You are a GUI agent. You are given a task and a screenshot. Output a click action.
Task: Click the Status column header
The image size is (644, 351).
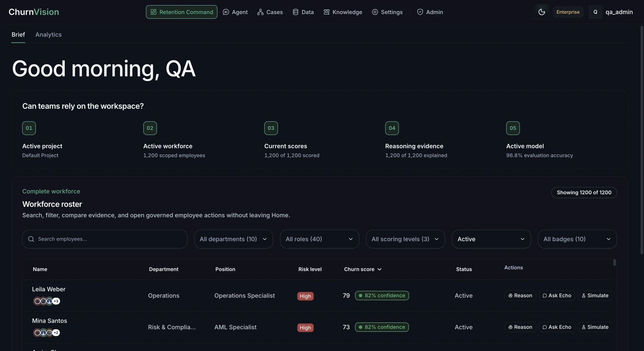pyautogui.click(x=464, y=269)
